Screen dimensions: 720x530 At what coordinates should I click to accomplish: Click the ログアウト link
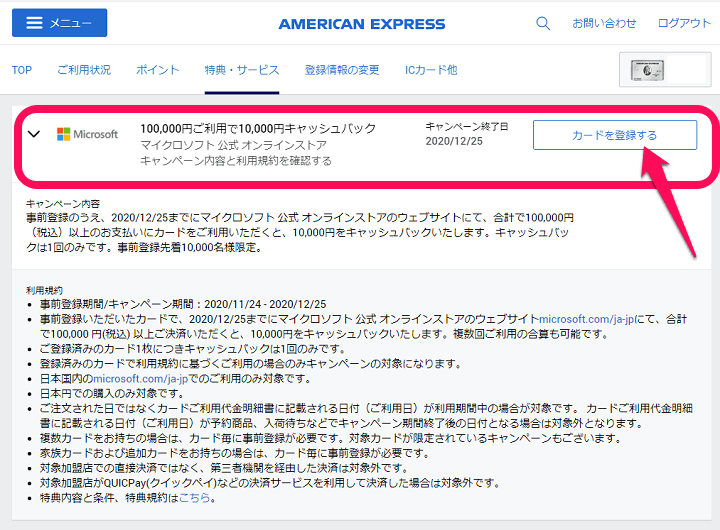(684, 23)
